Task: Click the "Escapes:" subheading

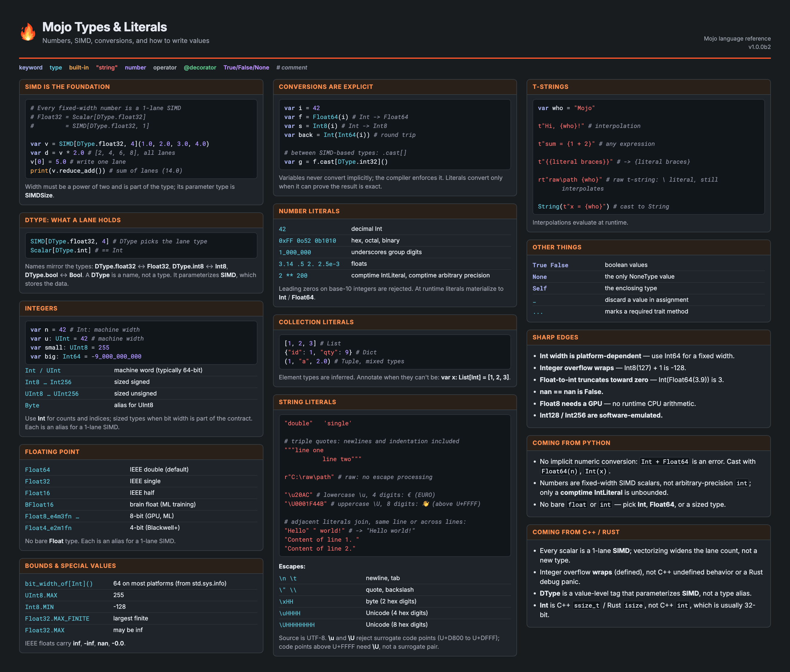Action: point(292,566)
